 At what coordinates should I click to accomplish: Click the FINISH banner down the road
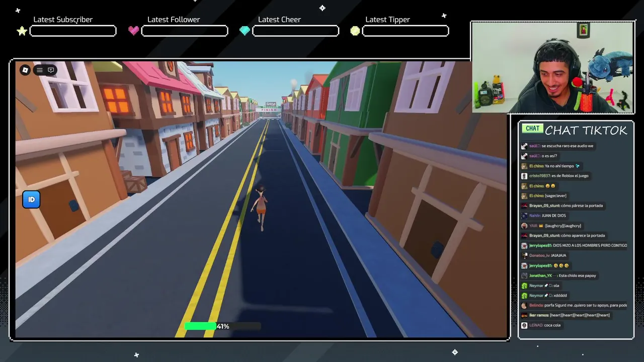[269, 110]
